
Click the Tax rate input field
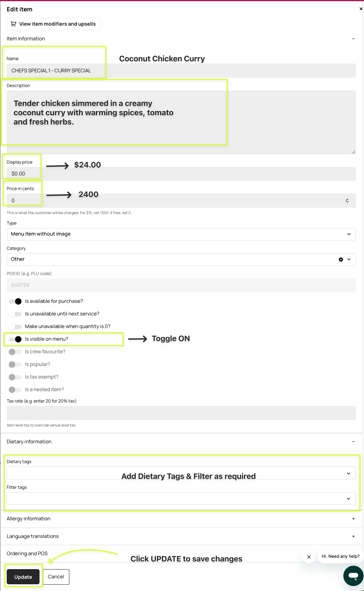point(181,413)
